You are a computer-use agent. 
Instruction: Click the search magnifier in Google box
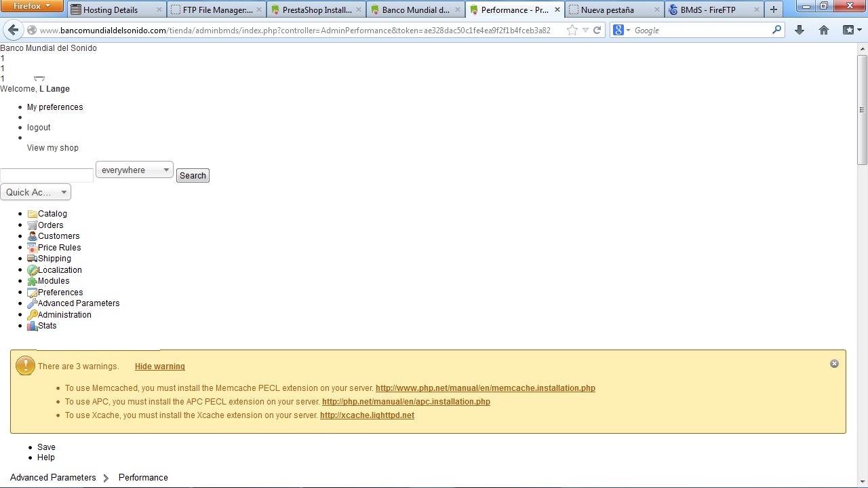(x=777, y=30)
